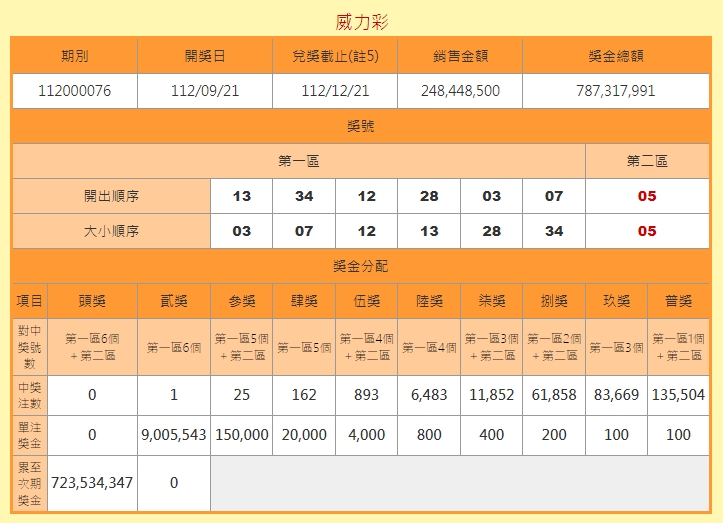Click number 03 in 大小順序 row
This screenshot has width=723, height=523.
pyautogui.click(x=242, y=231)
